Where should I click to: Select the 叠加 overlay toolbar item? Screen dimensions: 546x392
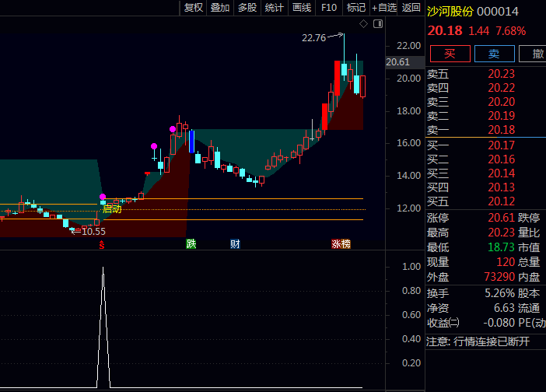pos(220,8)
